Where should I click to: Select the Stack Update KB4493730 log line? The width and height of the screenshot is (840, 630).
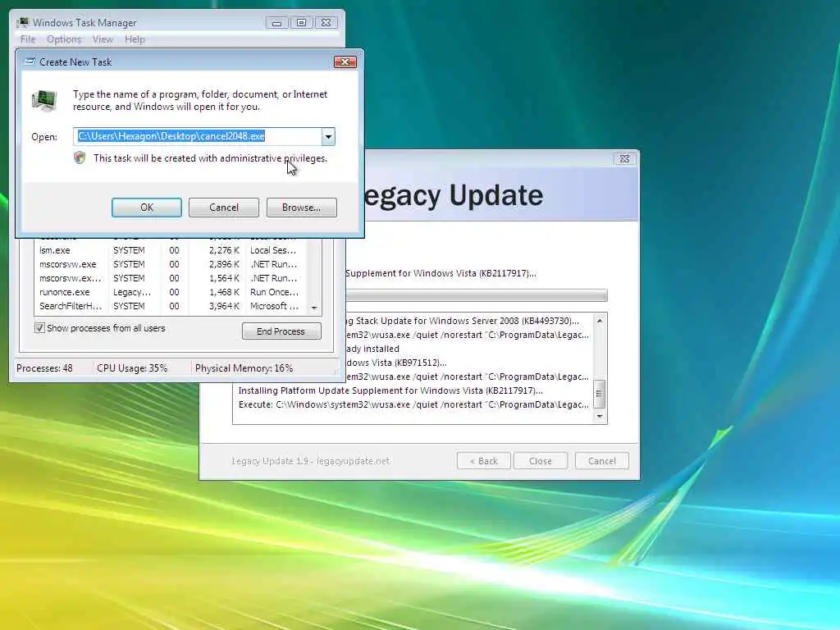[x=463, y=321]
